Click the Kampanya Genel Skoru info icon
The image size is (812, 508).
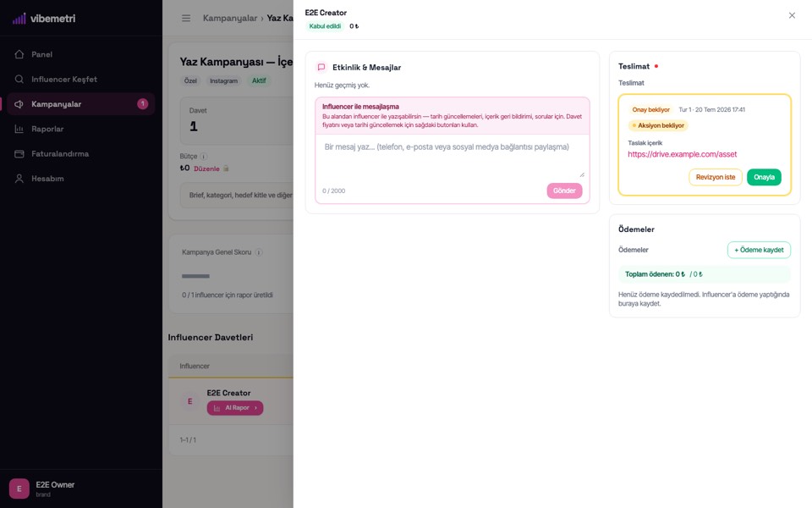(x=259, y=252)
